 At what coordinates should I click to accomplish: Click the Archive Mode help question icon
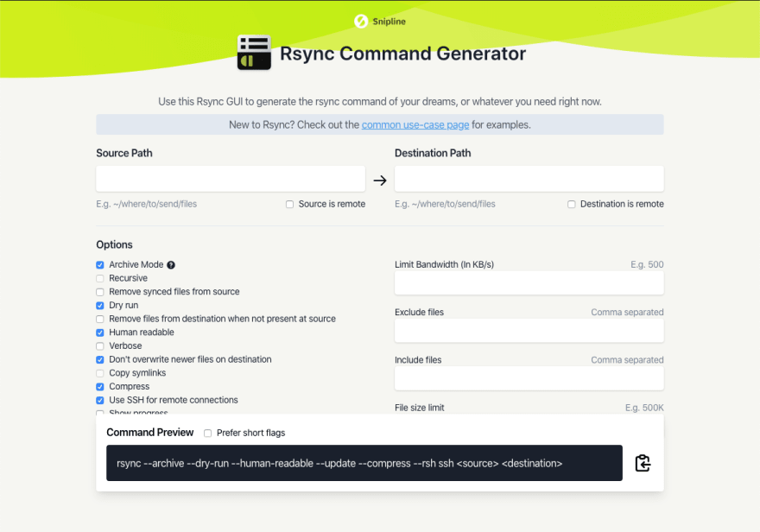click(171, 265)
